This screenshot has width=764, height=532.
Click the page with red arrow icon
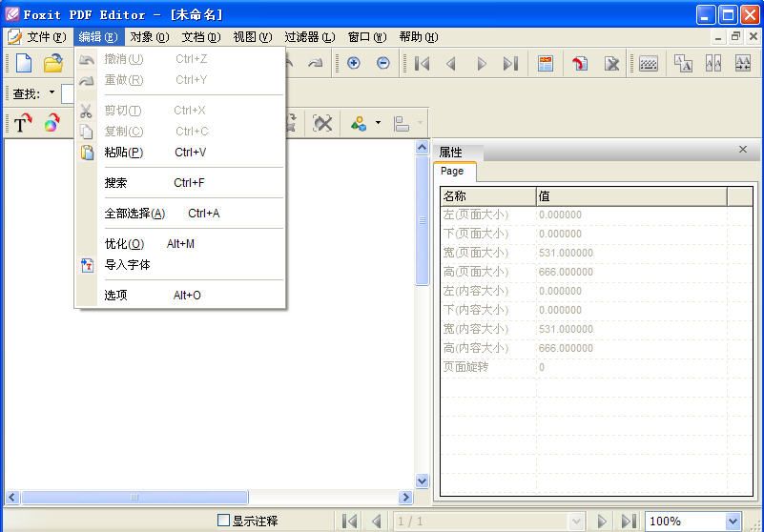(x=580, y=64)
